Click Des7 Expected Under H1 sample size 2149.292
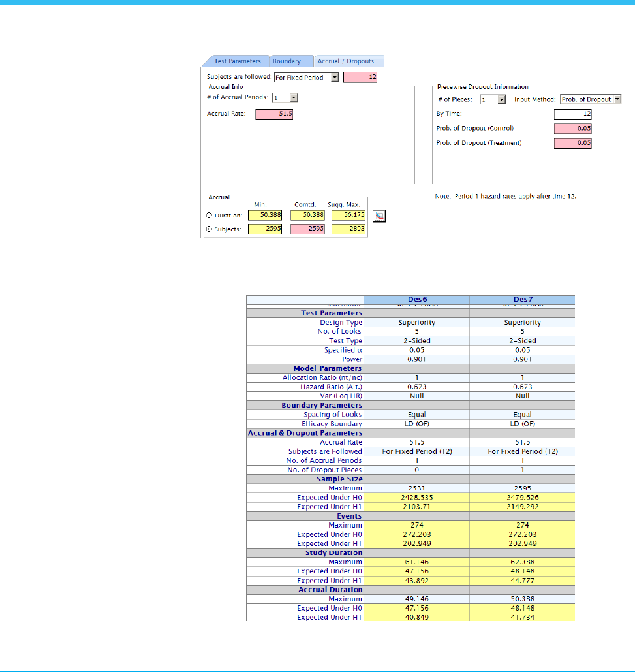 pyautogui.click(x=522, y=507)
